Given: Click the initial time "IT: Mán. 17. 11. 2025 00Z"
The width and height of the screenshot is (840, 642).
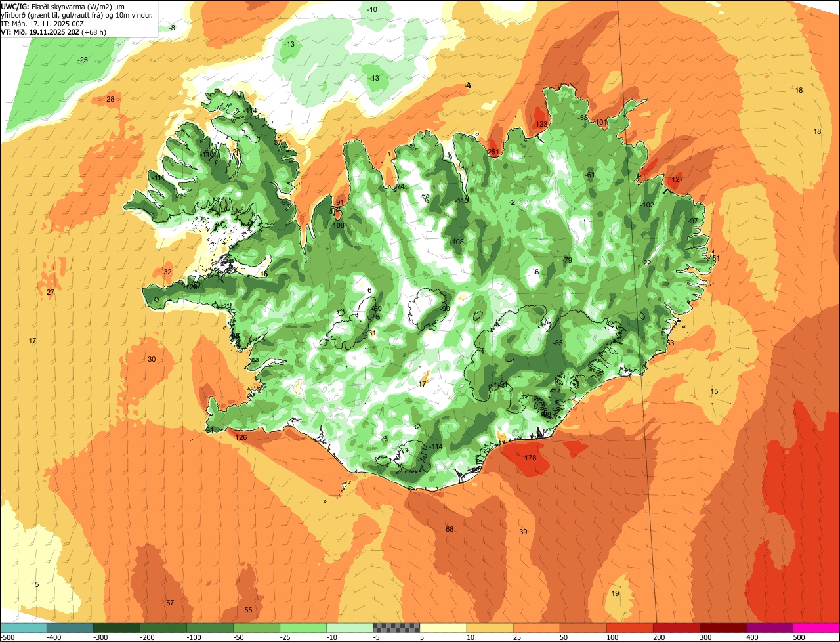Looking at the screenshot, I should click(x=43, y=23).
